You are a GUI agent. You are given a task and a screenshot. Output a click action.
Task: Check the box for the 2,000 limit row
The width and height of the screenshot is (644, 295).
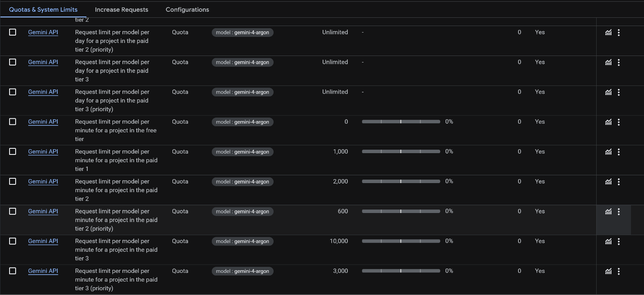[x=13, y=181]
